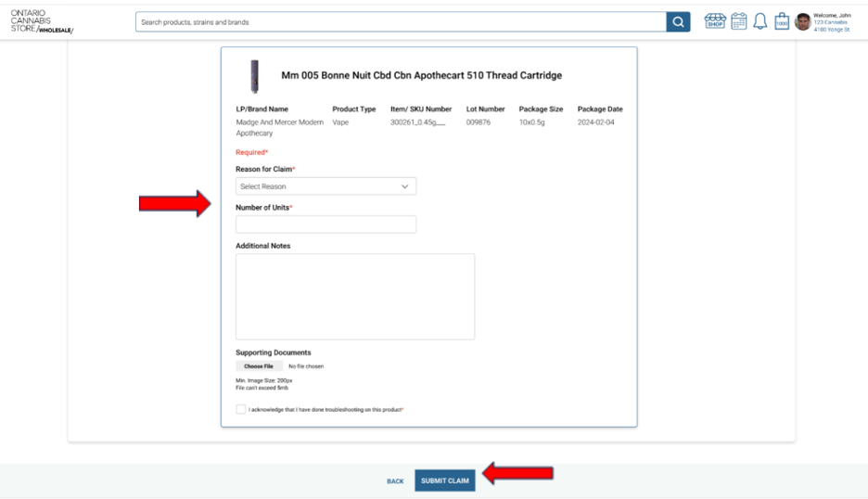Focus the product search field
The width and height of the screenshot is (868, 499).
pyautogui.click(x=401, y=22)
